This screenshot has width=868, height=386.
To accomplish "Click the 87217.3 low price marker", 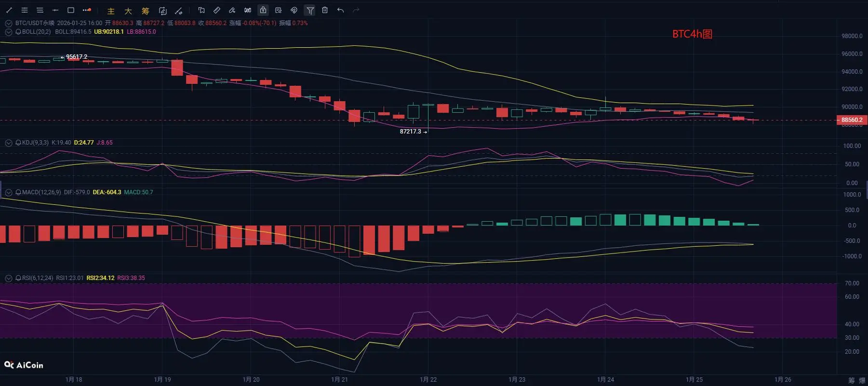I will [411, 132].
